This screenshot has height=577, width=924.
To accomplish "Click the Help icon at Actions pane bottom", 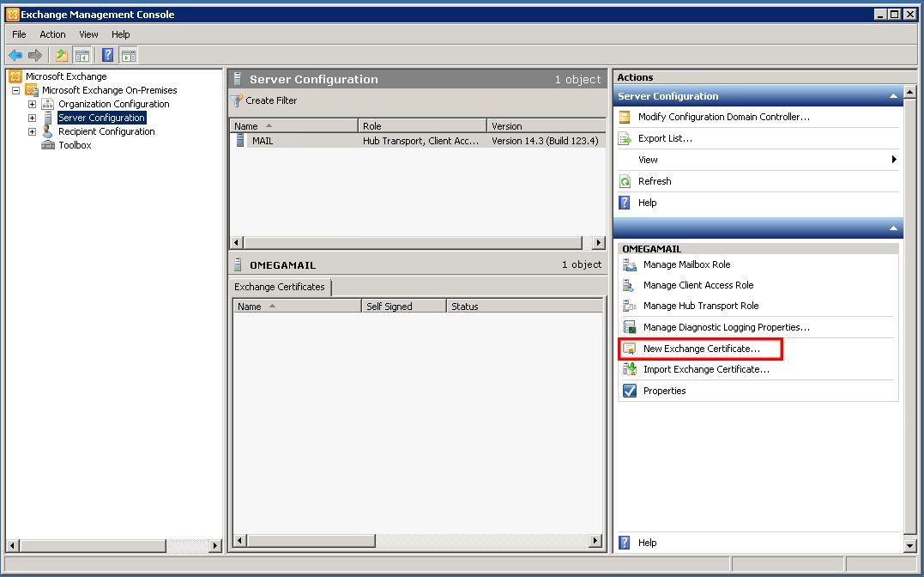I will tap(625, 542).
